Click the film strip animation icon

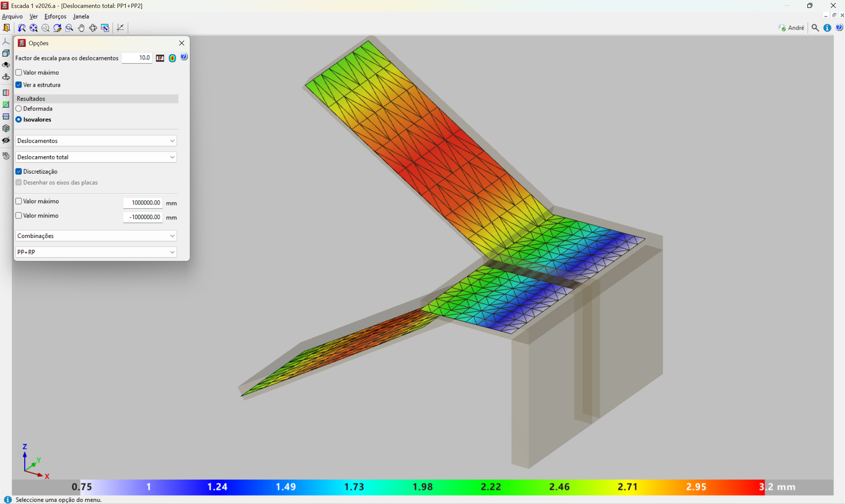tap(160, 58)
